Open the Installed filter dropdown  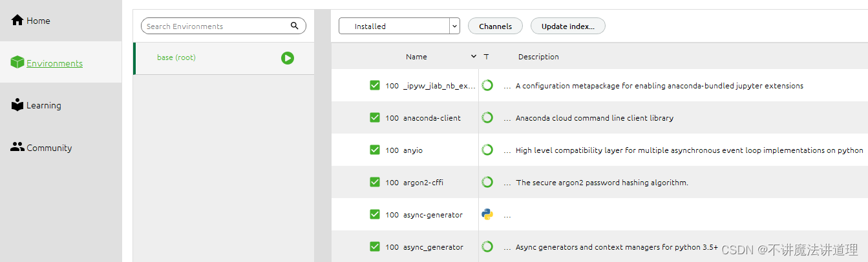point(399,26)
